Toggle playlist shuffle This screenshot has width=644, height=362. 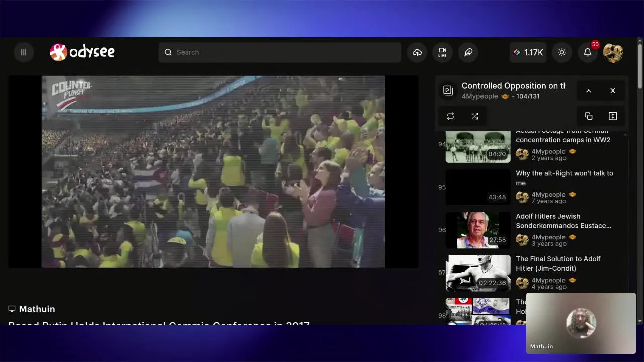click(x=474, y=116)
